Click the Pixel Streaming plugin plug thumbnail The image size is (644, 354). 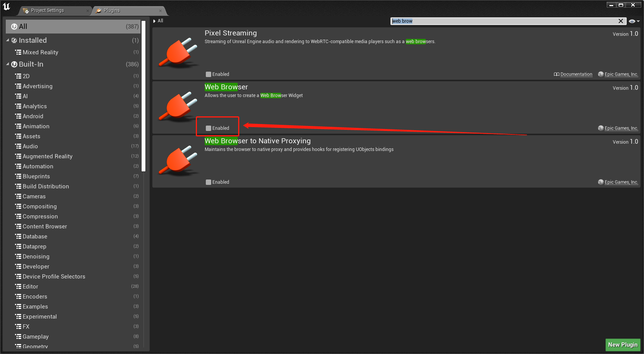(178, 52)
